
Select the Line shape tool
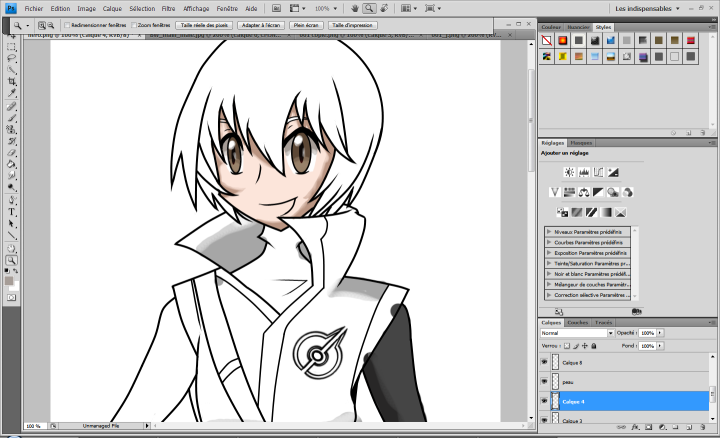pos(11,236)
